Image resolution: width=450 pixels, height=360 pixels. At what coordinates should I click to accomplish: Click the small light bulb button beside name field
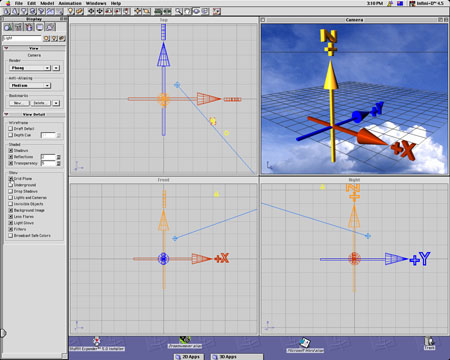coord(54,38)
